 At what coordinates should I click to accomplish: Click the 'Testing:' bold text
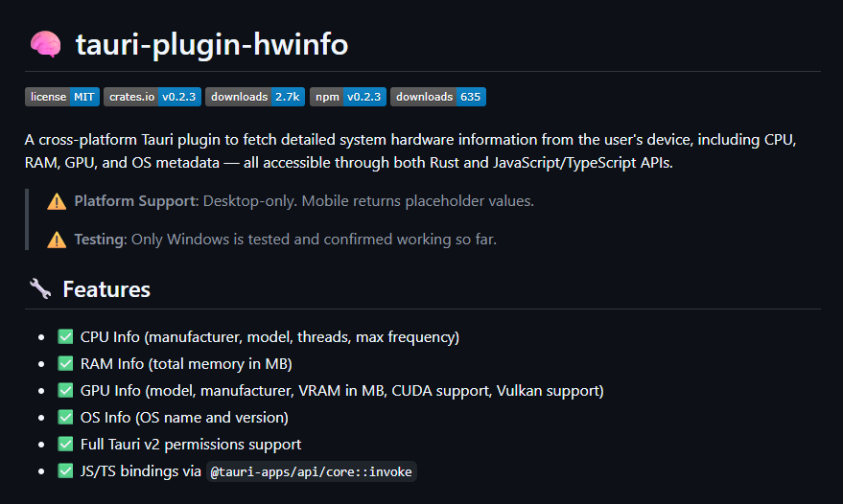coord(101,240)
